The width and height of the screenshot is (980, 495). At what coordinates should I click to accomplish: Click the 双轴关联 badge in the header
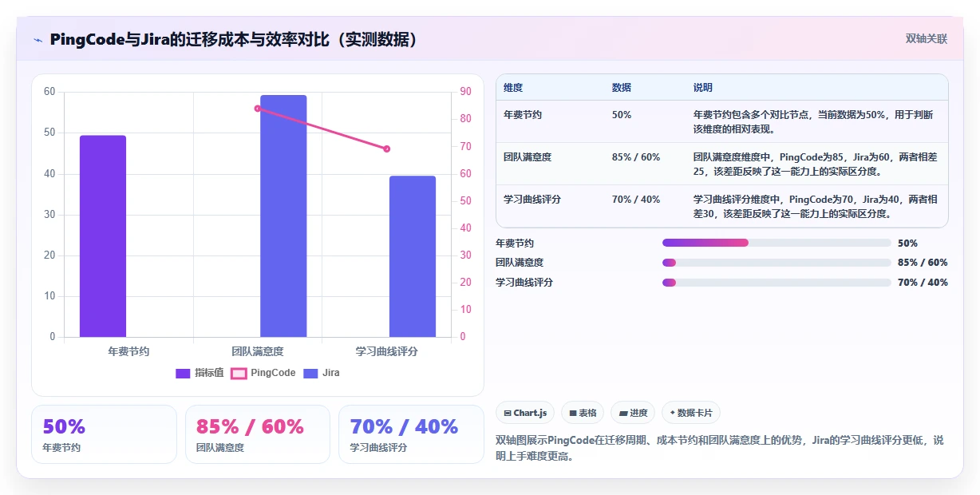pyautogui.click(x=926, y=38)
